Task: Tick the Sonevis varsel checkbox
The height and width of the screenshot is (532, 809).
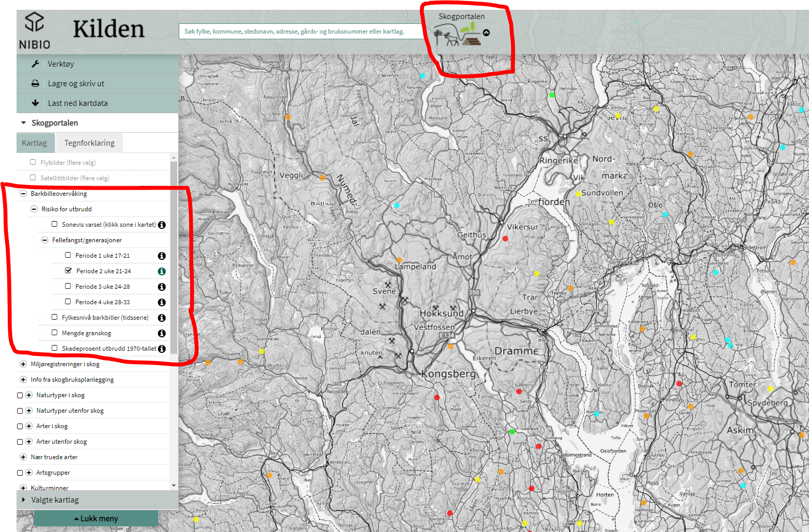Action: (x=55, y=224)
